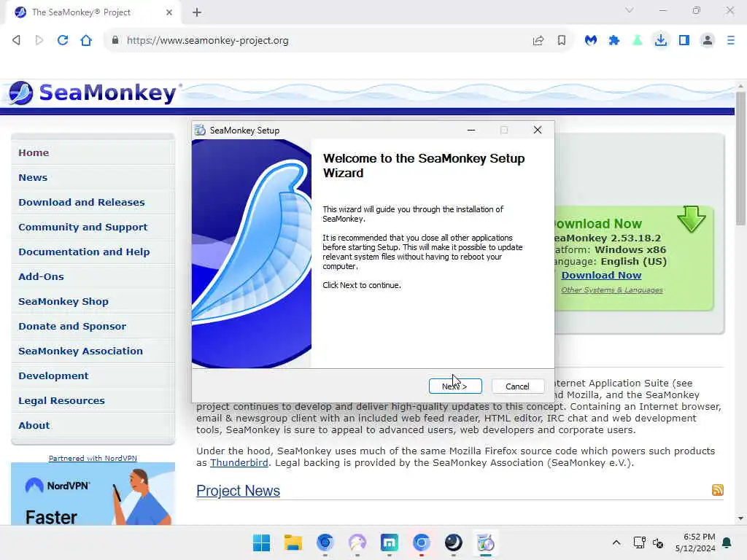Click the Download Now link
Viewport: 747px width, 560px height.
point(601,275)
